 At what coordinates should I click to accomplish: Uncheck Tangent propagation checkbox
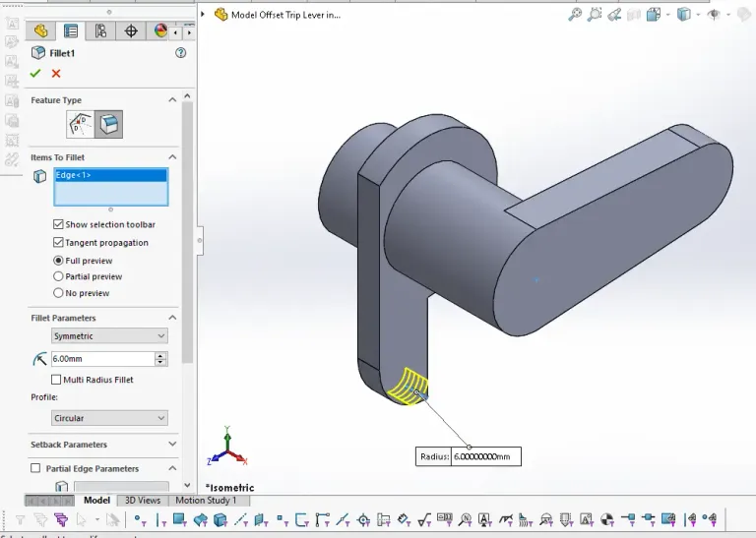tap(58, 242)
